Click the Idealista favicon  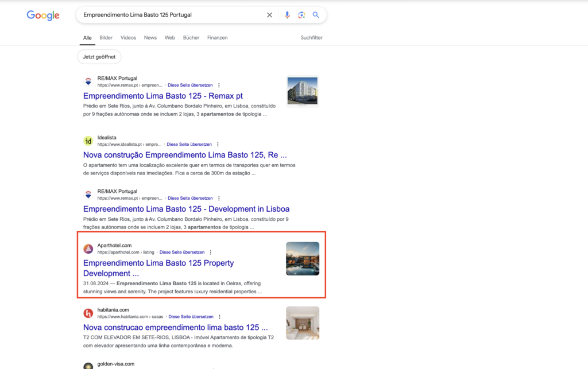pos(88,141)
